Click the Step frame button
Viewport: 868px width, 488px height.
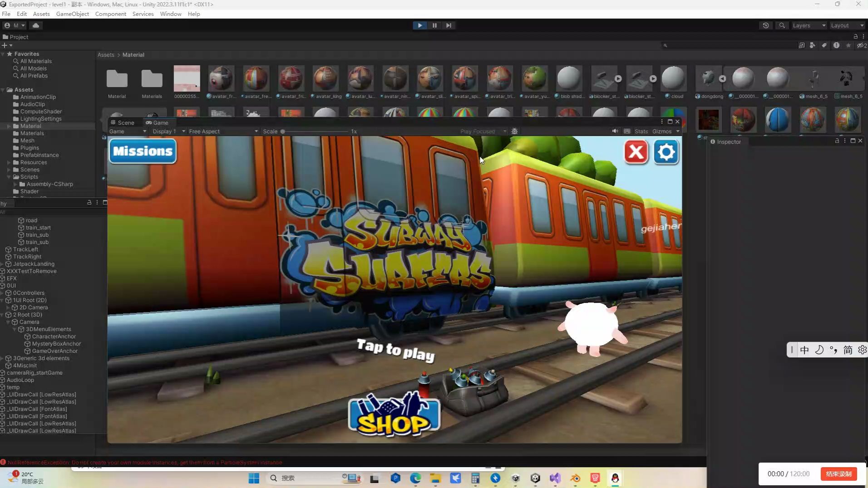[x=449, y=25]
